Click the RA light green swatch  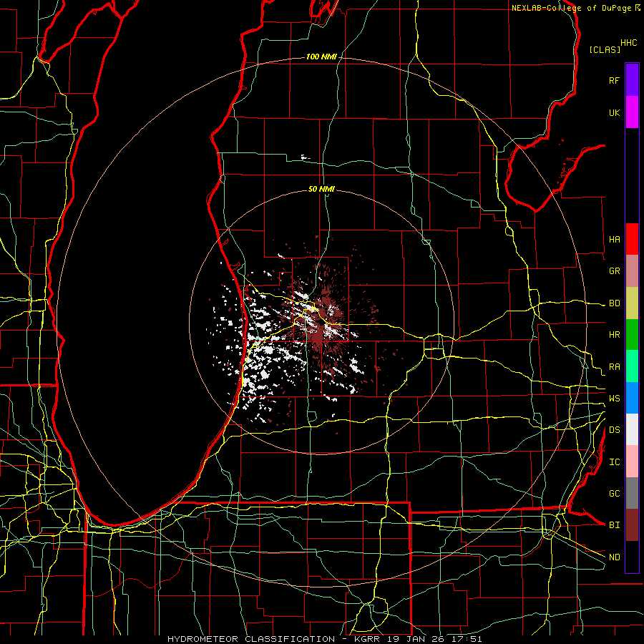(x=632, y=366)
